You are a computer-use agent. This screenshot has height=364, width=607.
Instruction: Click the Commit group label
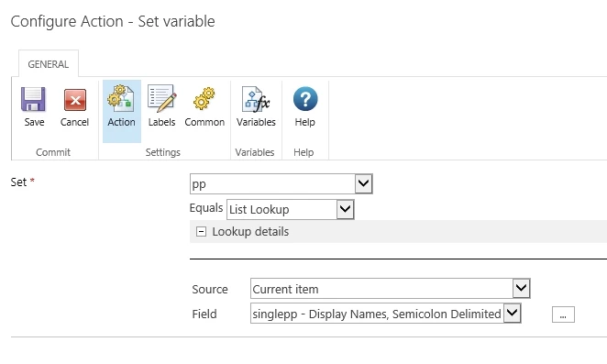53,152
